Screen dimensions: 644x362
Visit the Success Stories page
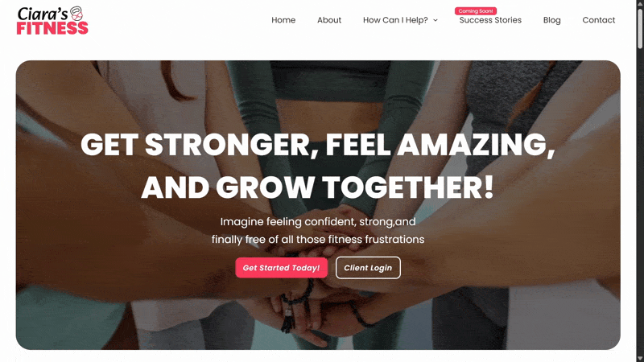(490, 20)
